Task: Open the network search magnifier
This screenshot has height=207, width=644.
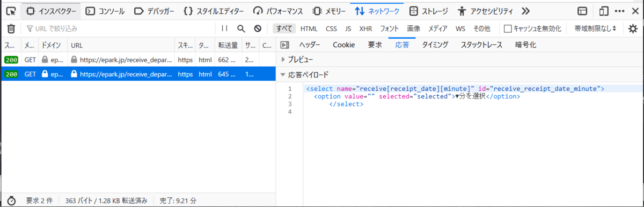Action: click(x=241, y=28)
